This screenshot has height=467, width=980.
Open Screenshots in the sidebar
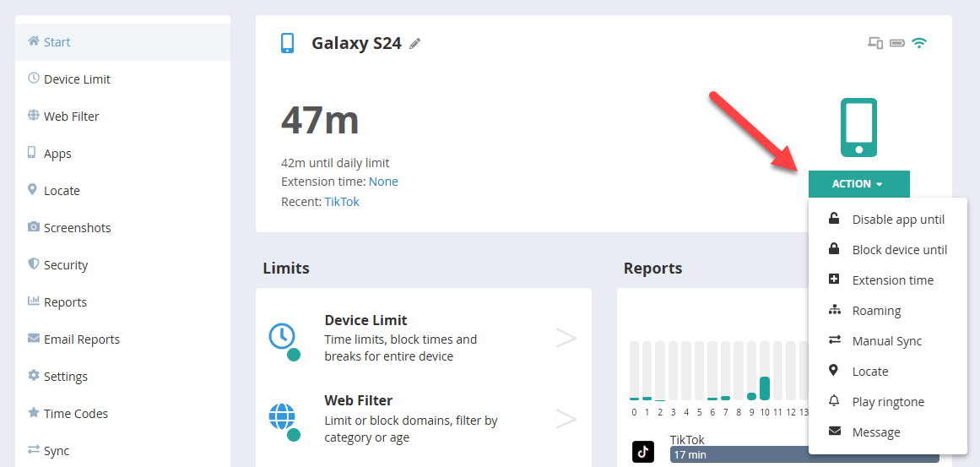(122, 227)
